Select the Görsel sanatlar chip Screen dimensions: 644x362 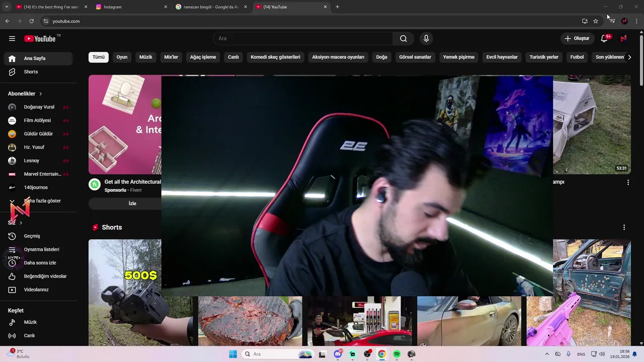pos(415,57)
